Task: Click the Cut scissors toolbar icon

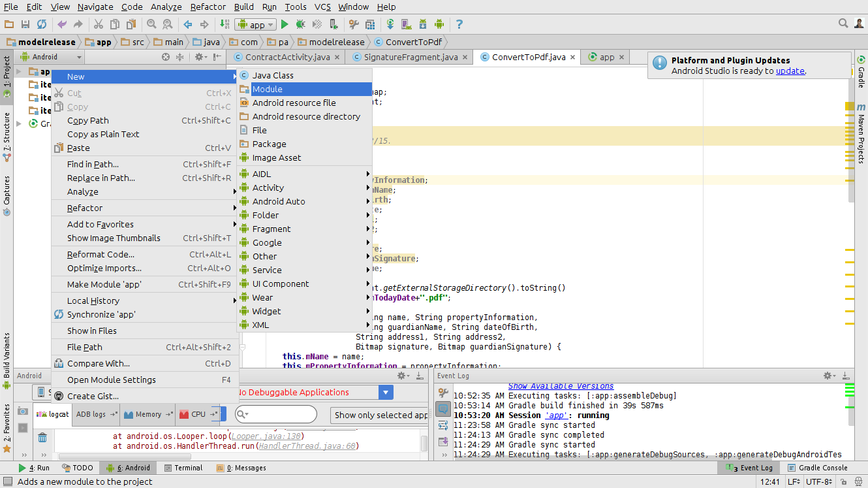Action: [x=99, y=24]
